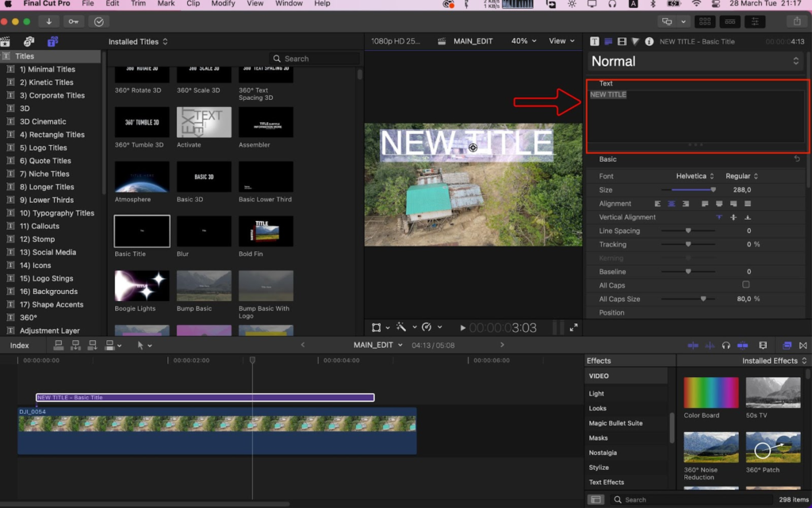Open the Modify menu
Screen dimensions: 812x508
click(x=223, y=4)
